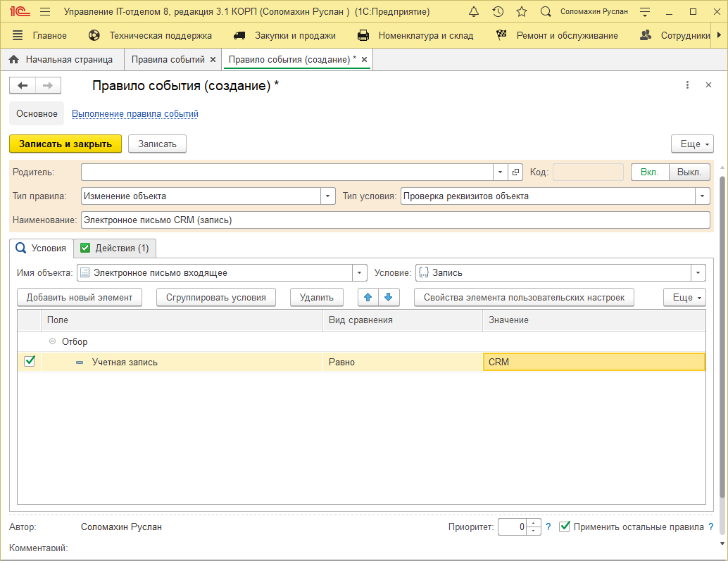The height and width of the screenshot is (561, 728).
Task: Go to home page icon tab
Action: [x=13, y=60]
